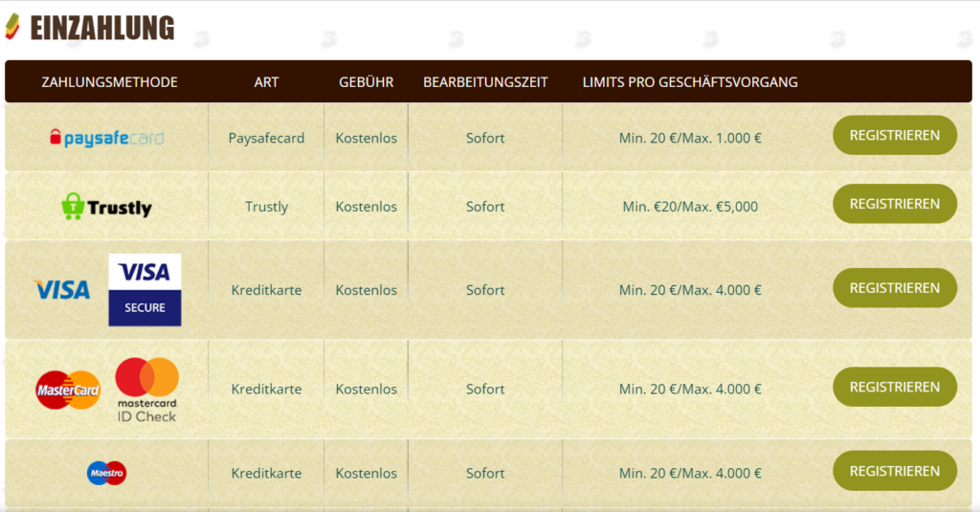Image resolution: width=980 pixels, height=512 pixels.
Task: Click 'Kreditkarte' in the VISA row
Action: pyautogui.click(x=266, y=290)
